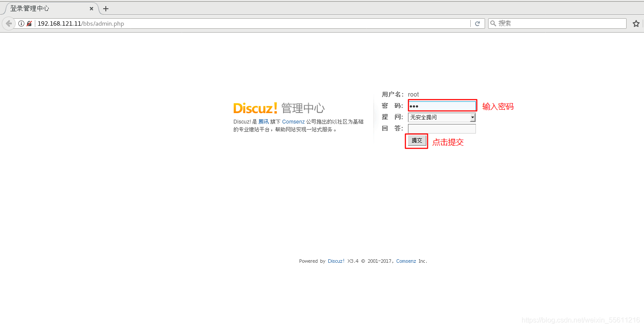644x328 pixels.
Task: Click the 用户名 label
Action: (x=392, y=94)
